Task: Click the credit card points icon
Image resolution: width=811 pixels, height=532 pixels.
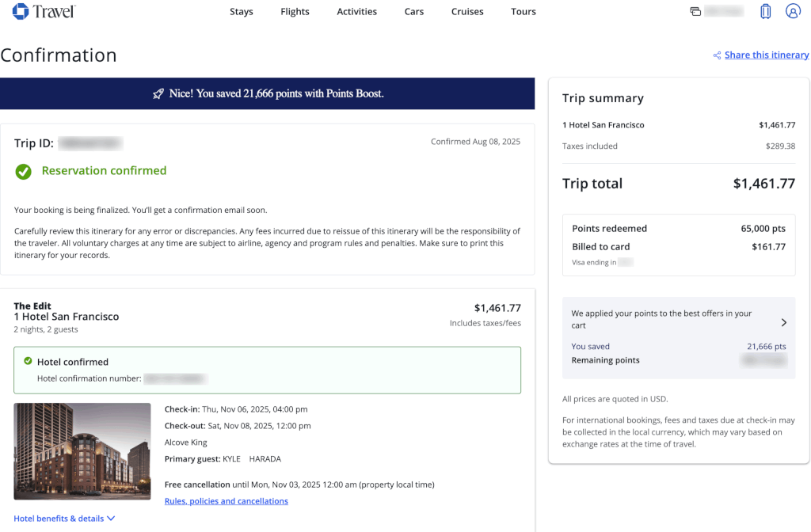Action: pos(695,11)
